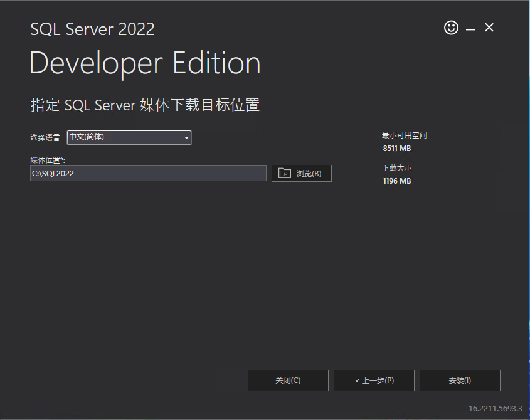This screenshot has width=530, height=420.
Task: Open the 选择语言 dropdown showing 中文(简体)
Action: tap(129, 137)
